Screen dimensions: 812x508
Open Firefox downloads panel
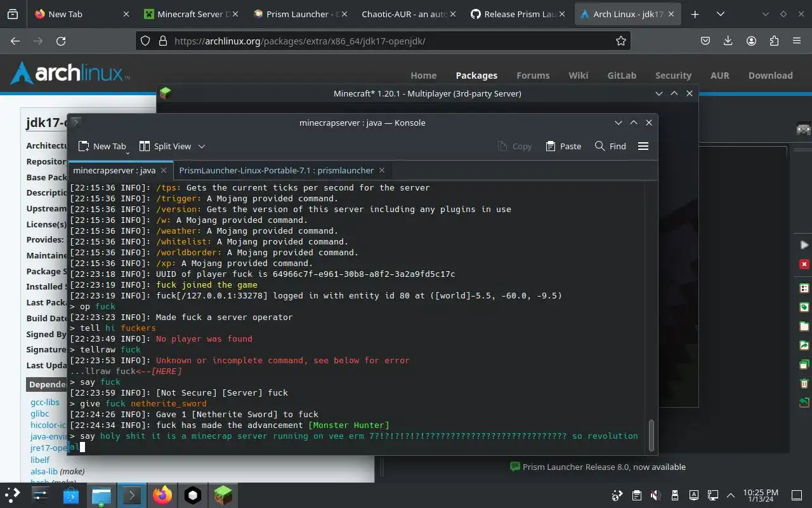pyautogui.click(x=728, y=41)
